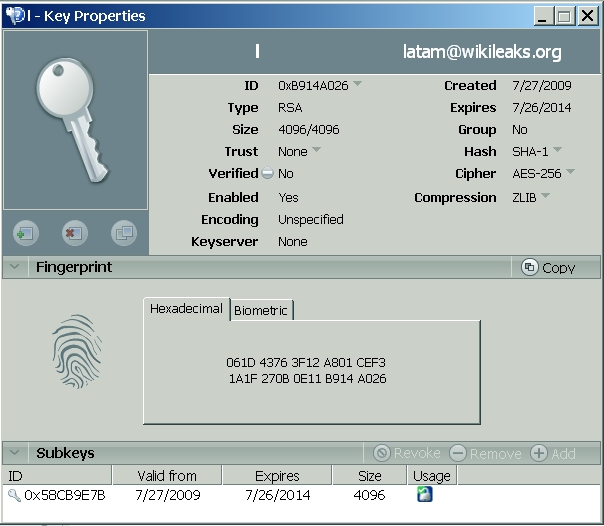Click the Group value No
The image size is (604, 526).
click(x=519, y=129)
